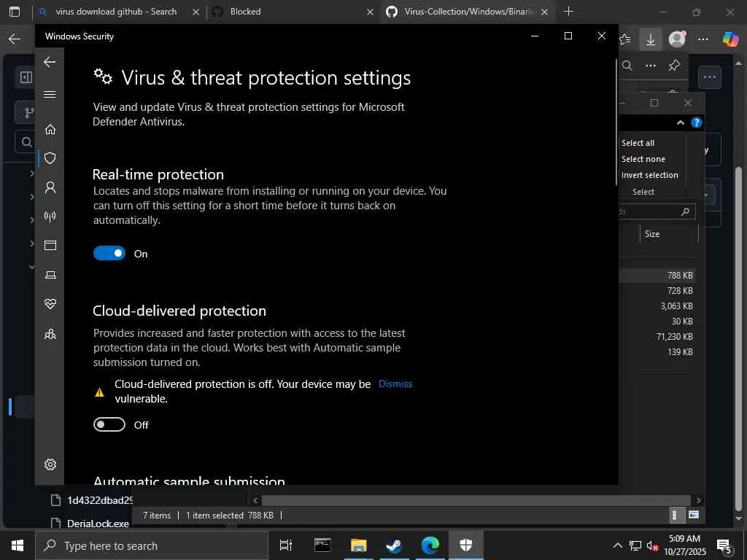Close the Blocked browser tab
The width and height of the screenshot is (747, 560).
click(370, 12)
